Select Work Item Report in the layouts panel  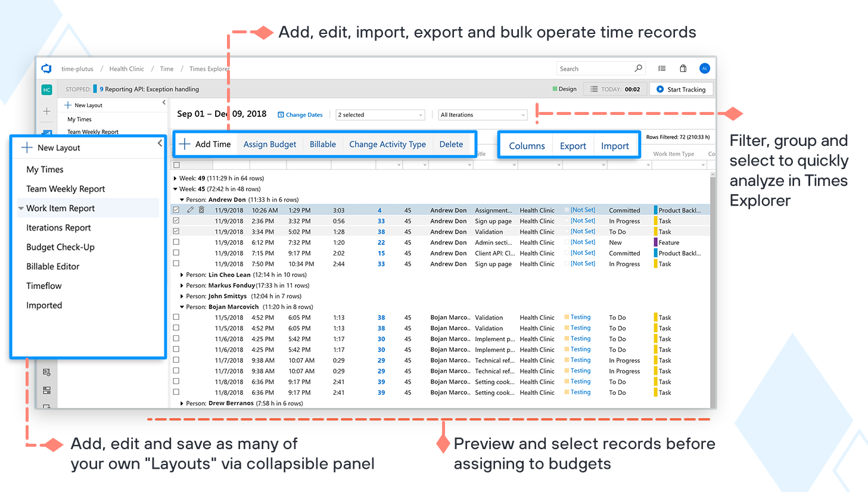point(61,208)
